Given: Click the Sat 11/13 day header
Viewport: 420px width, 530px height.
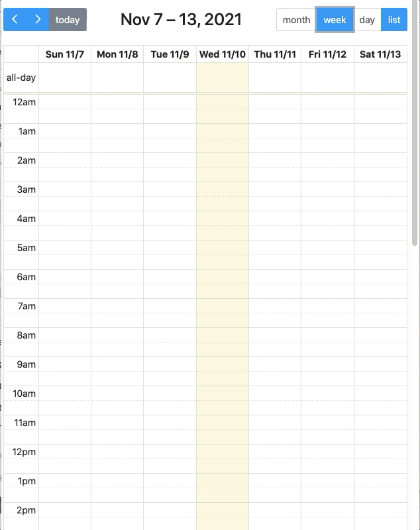Looking at the screenshot, I should pos(380,54).
